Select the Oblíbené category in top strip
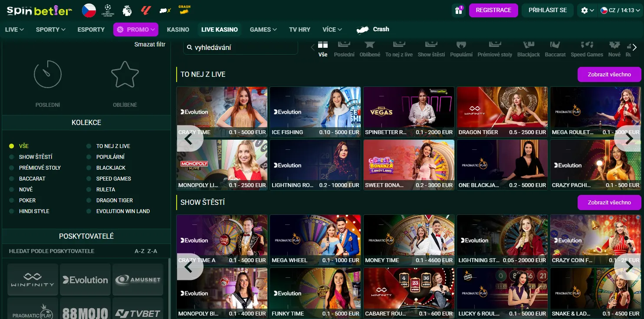Image resolution: width=644 pixels, height=319 pixels. [x=370, y=49]
